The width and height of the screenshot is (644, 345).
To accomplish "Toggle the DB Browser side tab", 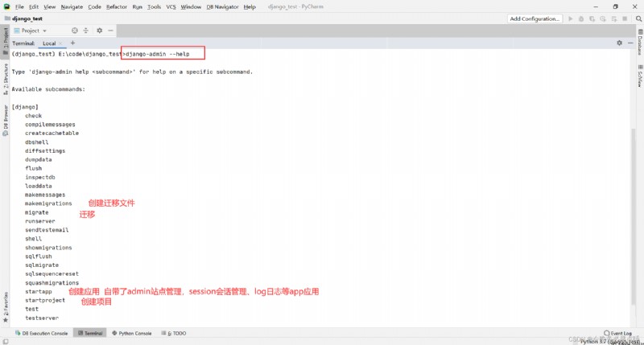I will 6,120.
